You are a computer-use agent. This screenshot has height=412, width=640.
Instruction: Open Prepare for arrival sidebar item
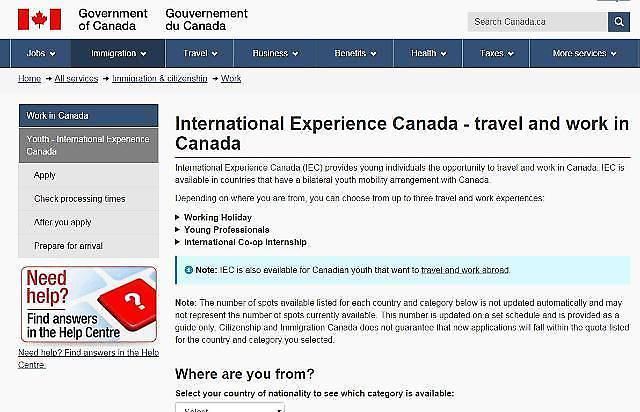click(x=68, y=246)
